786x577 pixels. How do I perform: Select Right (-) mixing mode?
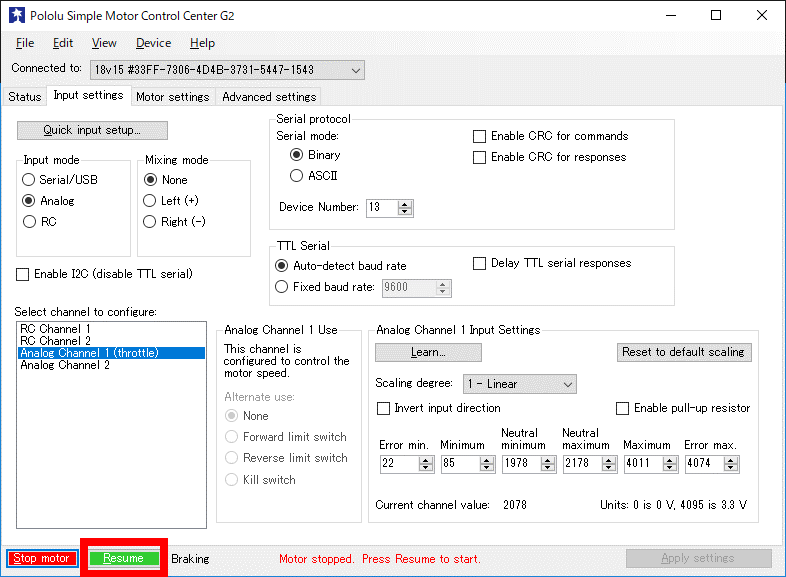(x=174, y=222)
